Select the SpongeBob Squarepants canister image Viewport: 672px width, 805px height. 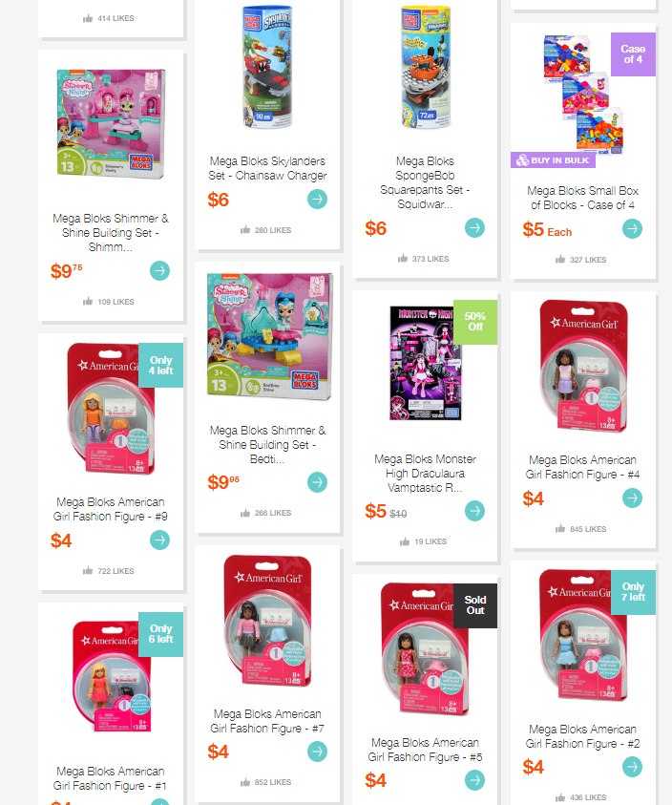(x=426, y=67)
